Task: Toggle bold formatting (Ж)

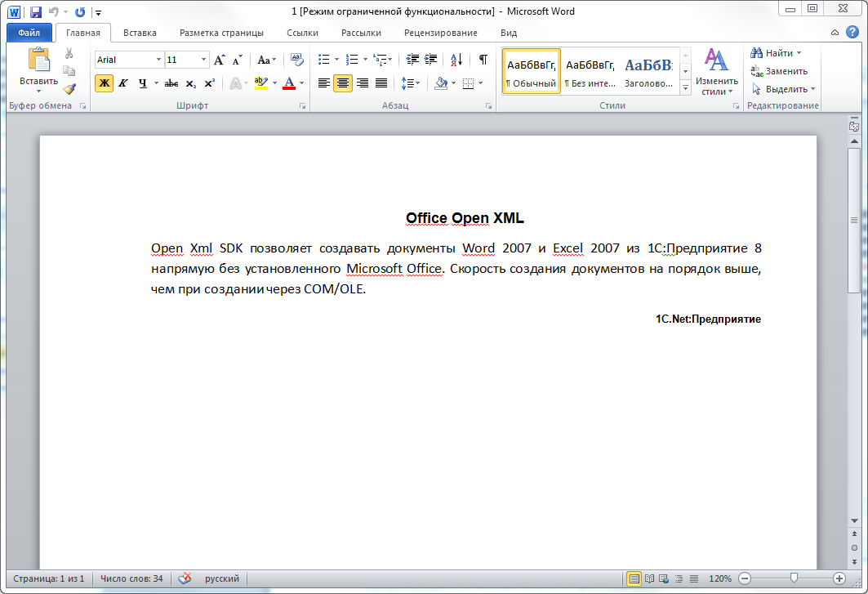Action: (x=104, y=83)
